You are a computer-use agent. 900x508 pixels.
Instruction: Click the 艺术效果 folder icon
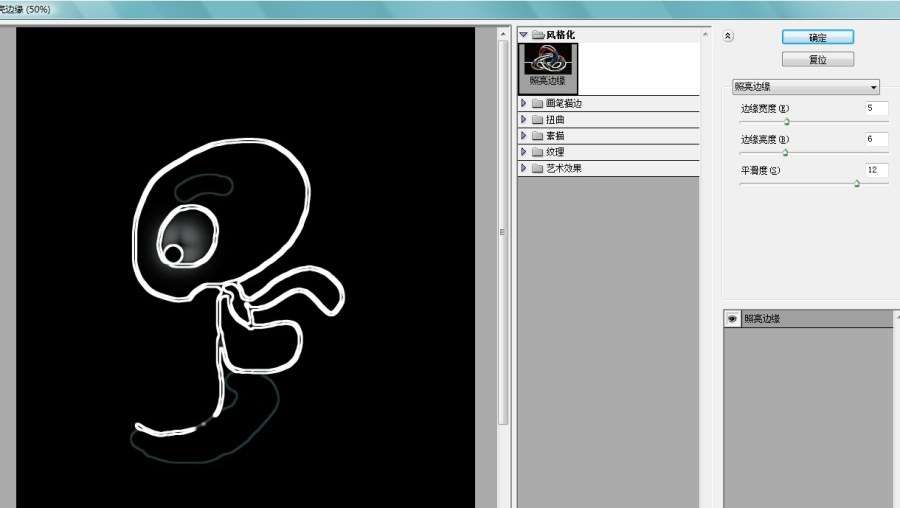pos(538,168)
